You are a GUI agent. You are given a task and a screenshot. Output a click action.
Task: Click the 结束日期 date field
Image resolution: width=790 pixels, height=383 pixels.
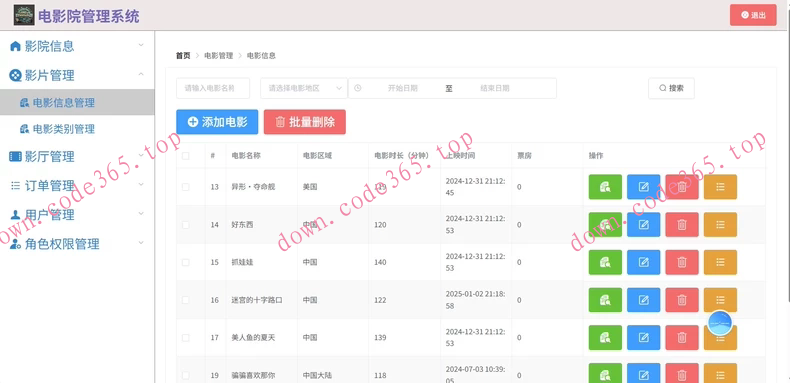495,88
